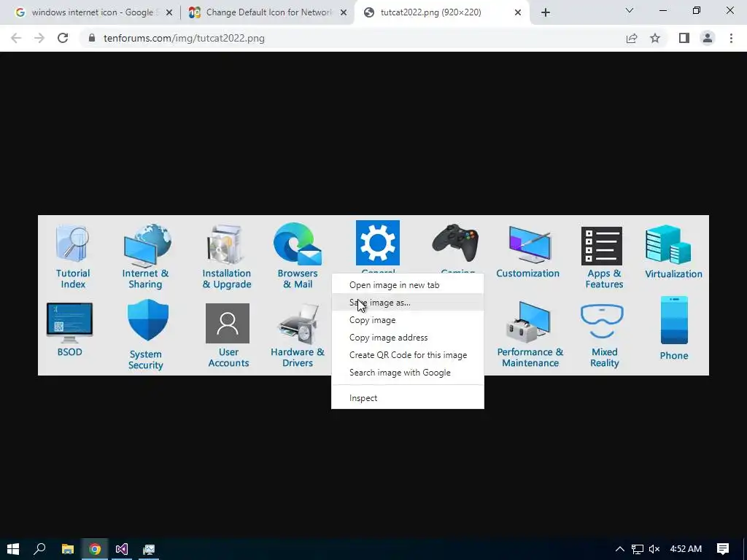The height and width of the screenshot is (560, 747).
Task: Choose Create QR Code for this image
Action: (407, 355)
